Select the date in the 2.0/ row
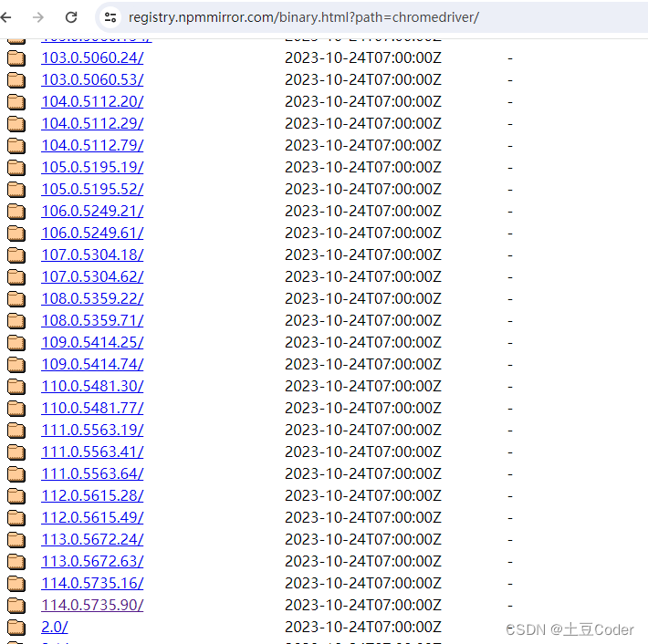This screenshot has width=648, height=644. point(363,627)
